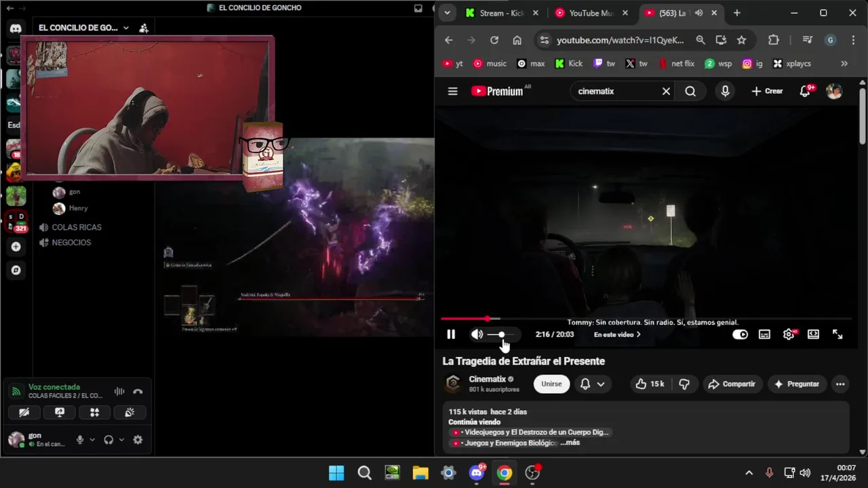This screenshot has width=868, height=488.
Task: Start voice search microphone on YouTube
Action: 726,91
